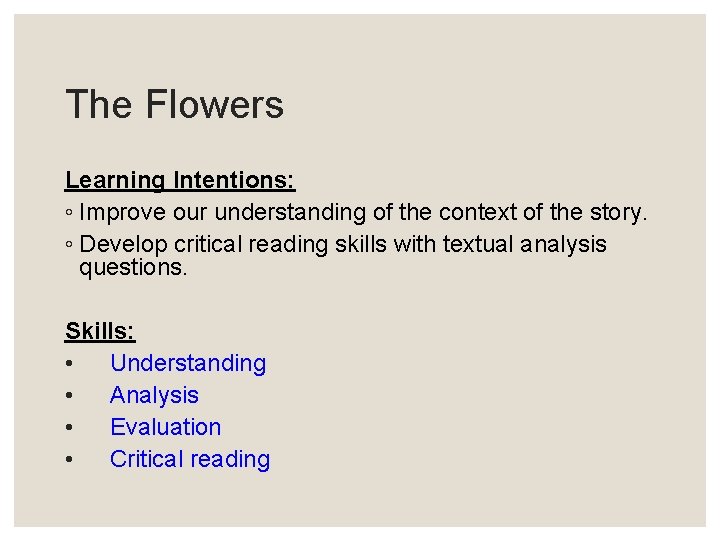Viewport: 720px width, 540px height.
Task: Click the wrapped word "questions."
Action: click(x=133, y=268)
